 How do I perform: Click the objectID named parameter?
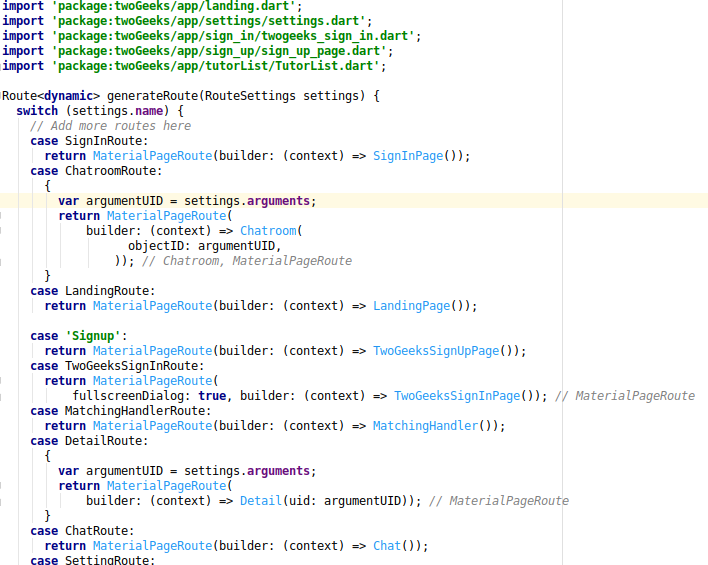pos(156,246)
